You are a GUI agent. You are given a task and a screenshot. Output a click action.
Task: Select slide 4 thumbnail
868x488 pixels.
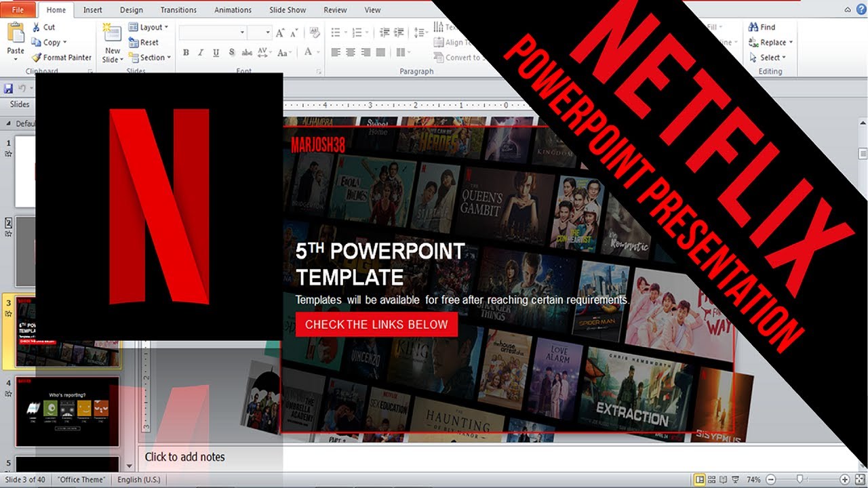click(67, 411)
